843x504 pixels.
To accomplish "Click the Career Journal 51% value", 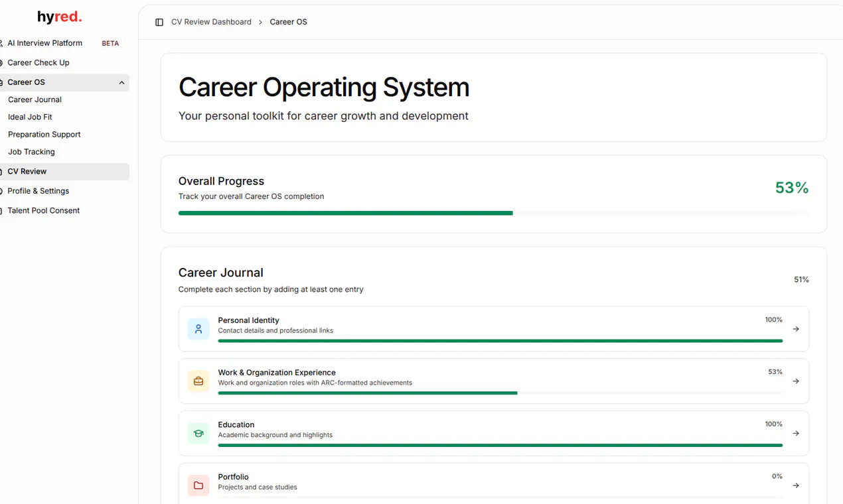I will pos(801,280).
